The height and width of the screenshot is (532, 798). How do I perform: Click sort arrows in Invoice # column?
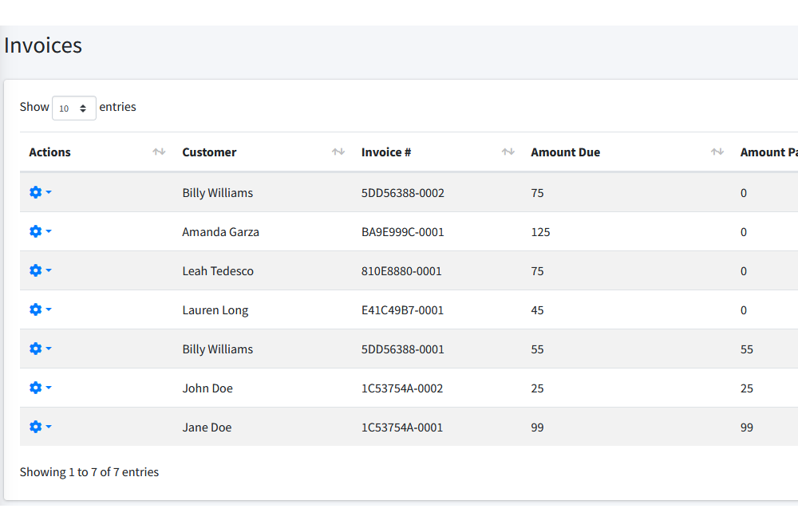508,152
